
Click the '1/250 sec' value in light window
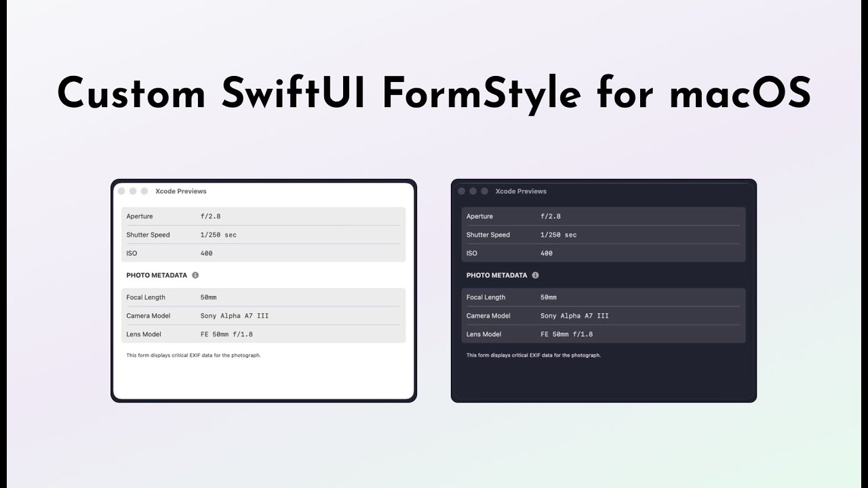[x=218, y=235]
